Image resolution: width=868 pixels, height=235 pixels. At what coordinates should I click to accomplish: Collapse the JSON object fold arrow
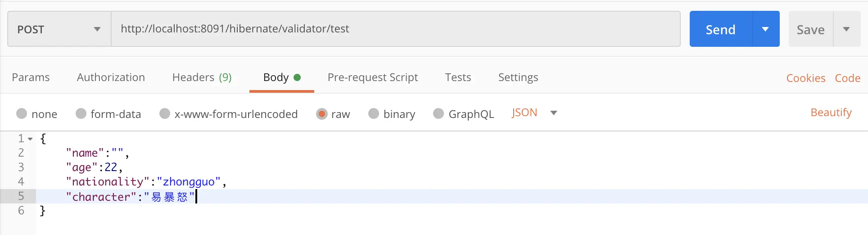pyautogui.click(x=30, y=139)
